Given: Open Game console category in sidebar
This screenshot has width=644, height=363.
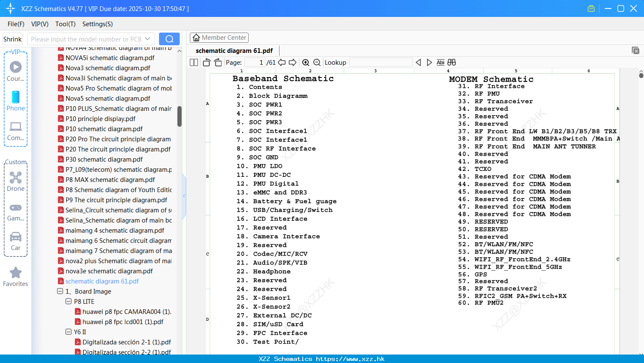Looking at the screenshot, I should tap(16, 212).
